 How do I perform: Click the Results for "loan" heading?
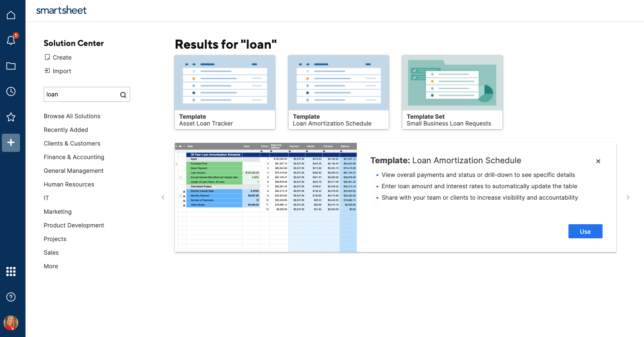point(226,44)
